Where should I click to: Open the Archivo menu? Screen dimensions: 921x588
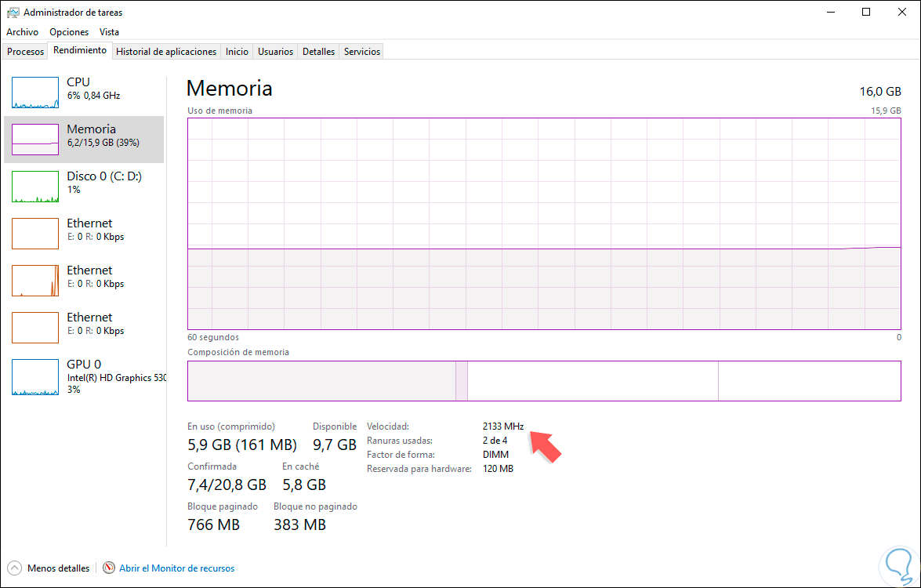22,31
